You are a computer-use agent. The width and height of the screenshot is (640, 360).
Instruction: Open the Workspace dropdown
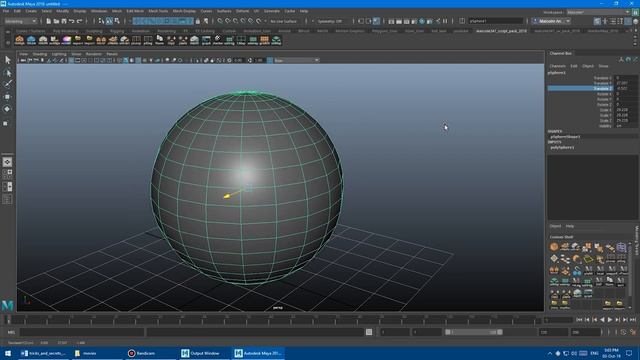coord(598,12)
